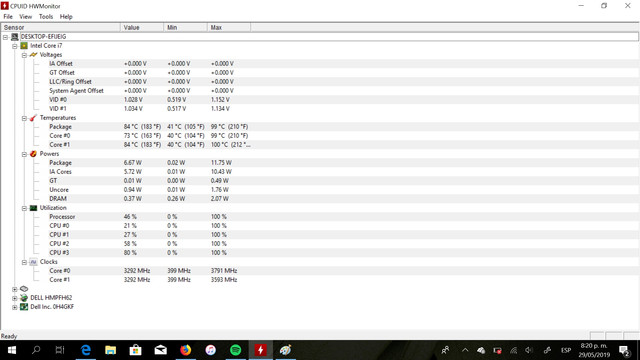Launch Firefox from the taskbar
The width and height of the screenshot is (640, 360).
click(x=186, y=350)
